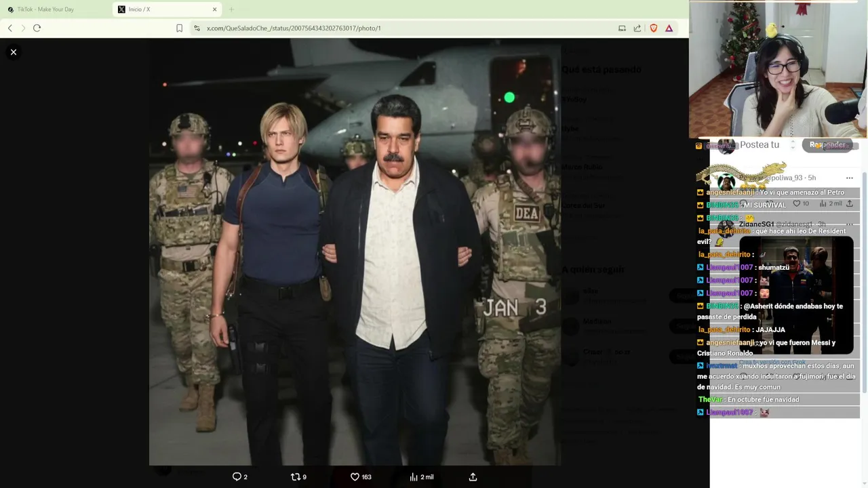Open the streamer webcam overlay
The image size is (868, 488).
click(x=778, y=69)
